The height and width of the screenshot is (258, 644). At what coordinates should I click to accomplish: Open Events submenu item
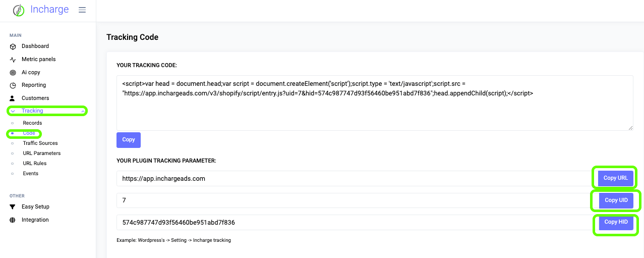click(31, 174)
